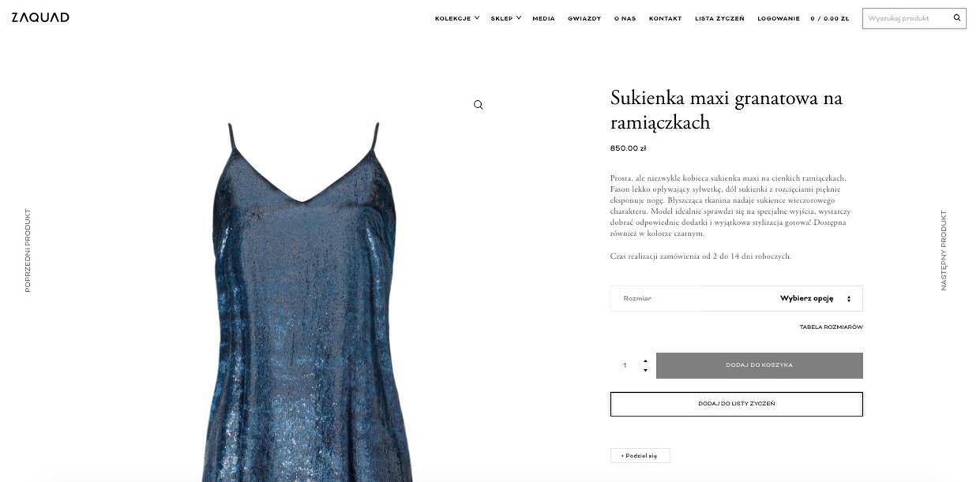Image resolution: width=980 pixels, height=482 pixels.
Task: Click the Dodaj do koszyka button
Action: coord(759,365)
